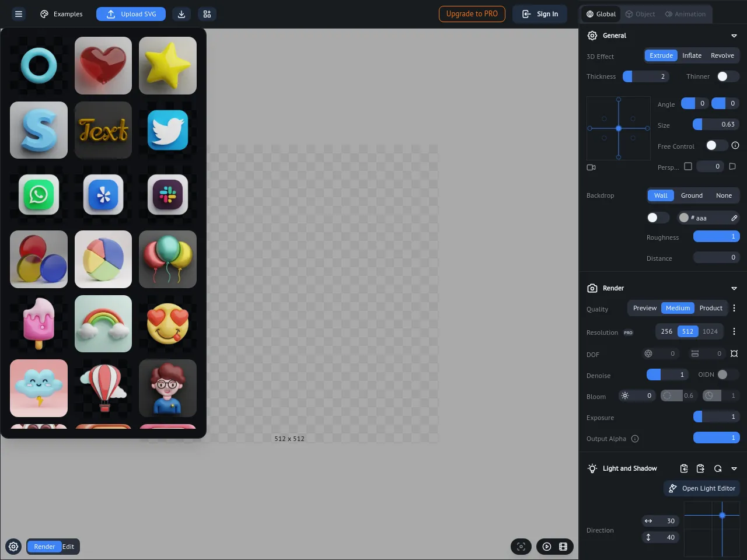Collapse the Render section
Screen dimensions: 747x560
734,288
